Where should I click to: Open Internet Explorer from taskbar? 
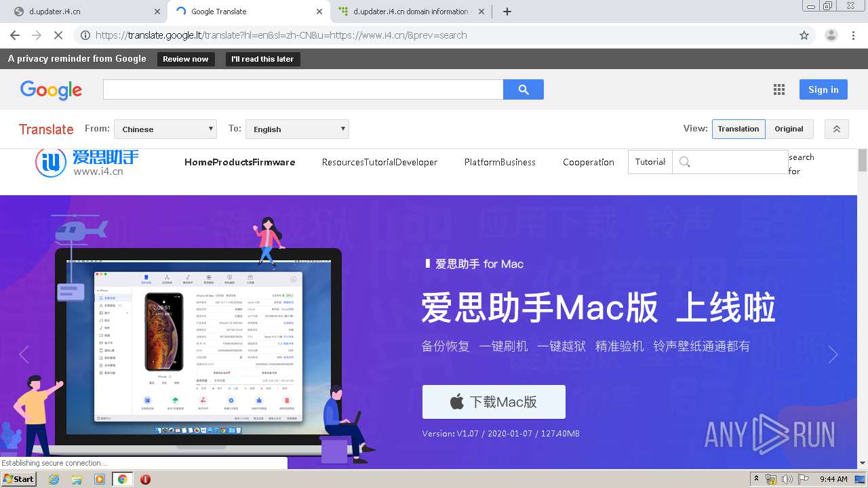click(x=54, y=479)
